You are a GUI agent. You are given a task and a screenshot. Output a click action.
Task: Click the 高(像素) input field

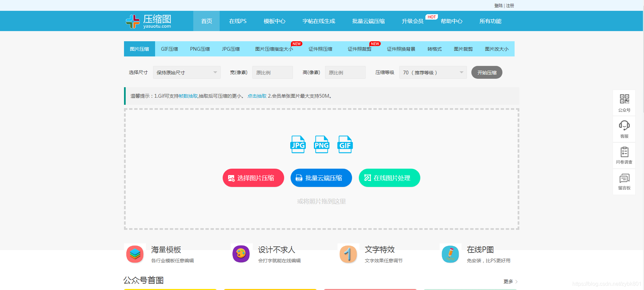point(345,72)
